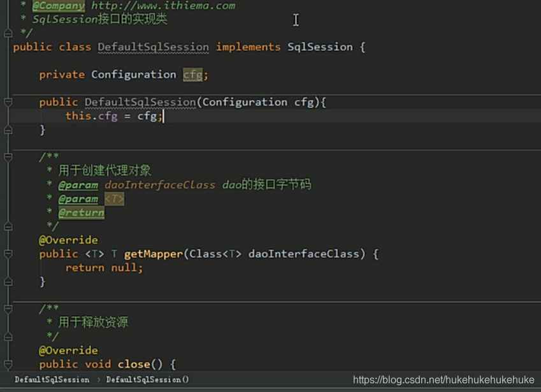Click the @param daoInterfaceClass Javadoc tag
The image size is (541, 392).
pos(78,185)
